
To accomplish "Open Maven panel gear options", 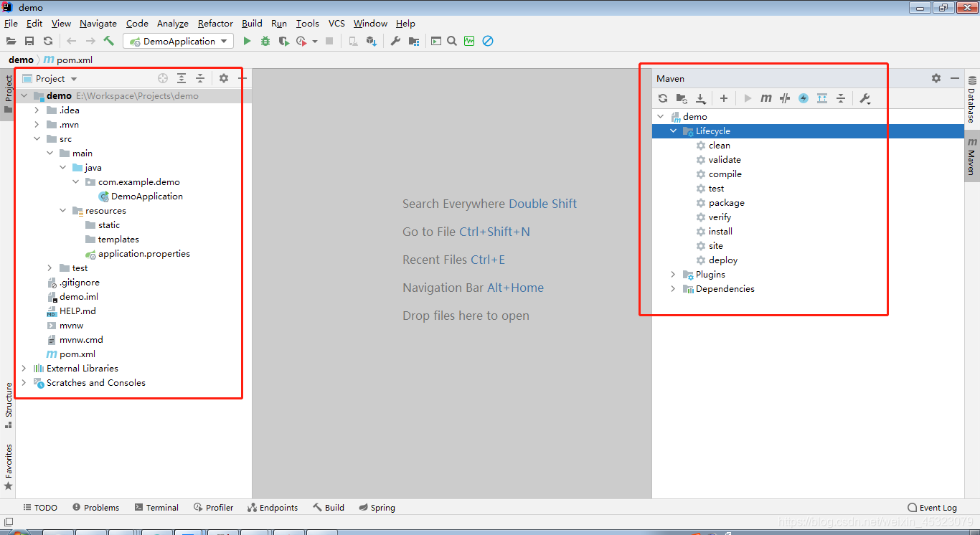I will pyautogui.click(x=936, y=78).
